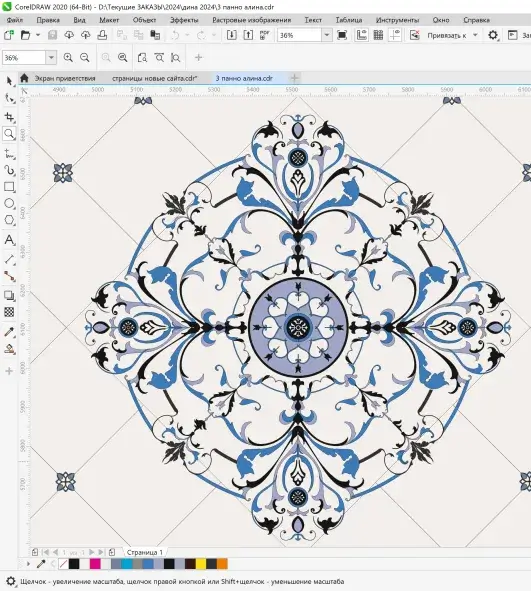Image resolution: width=531 pixels, height=591 pixels.
Task: Choose the Rectangle tool
Action: tap(9, 187)
